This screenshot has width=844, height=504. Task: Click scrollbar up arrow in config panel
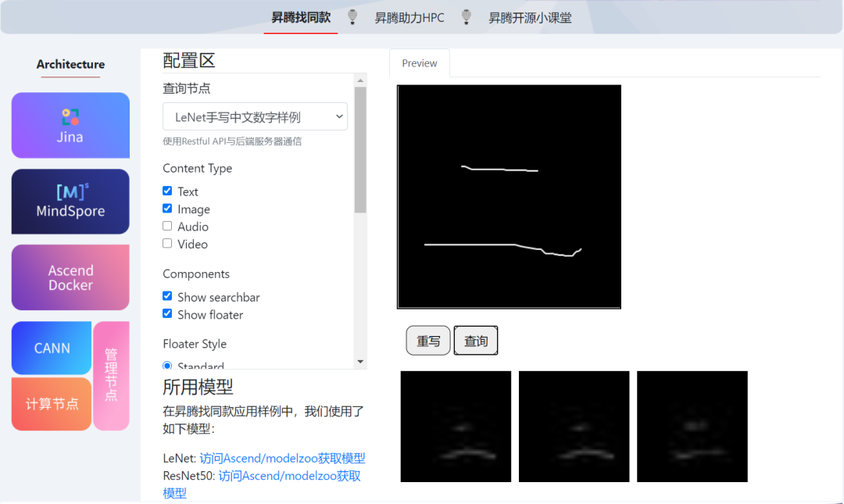click(x=360, y=80)
